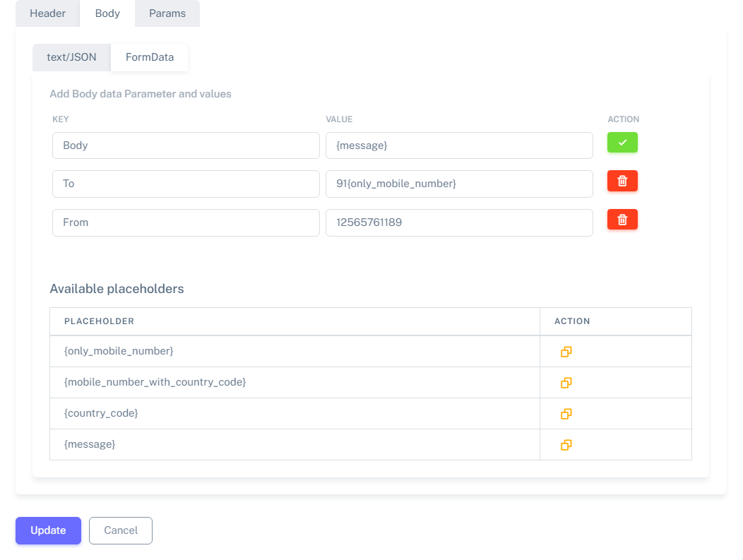Click the Update button
The width and height of the screenshot is (743, 560).
(x=48, y=530)
